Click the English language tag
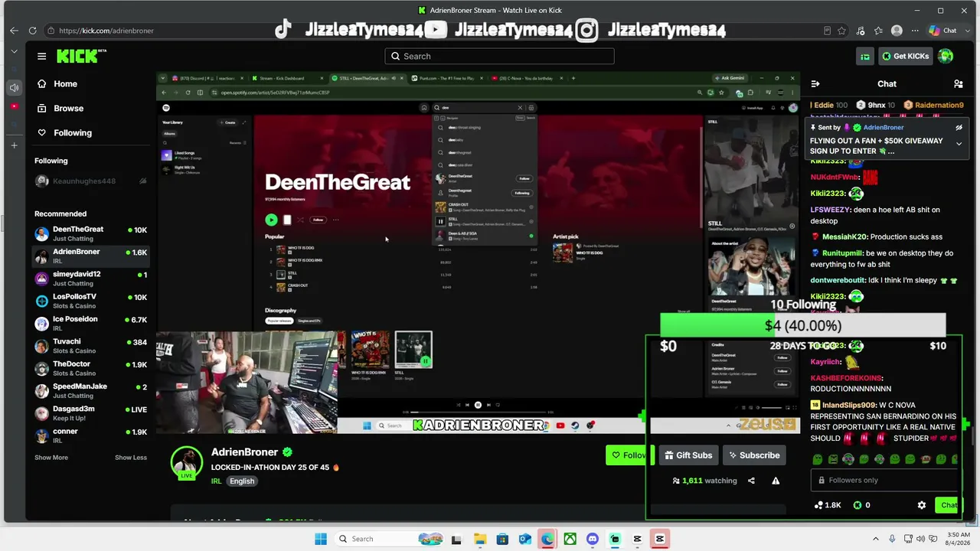The width and height of the screenshot is (980, 551). pos(242,481)
